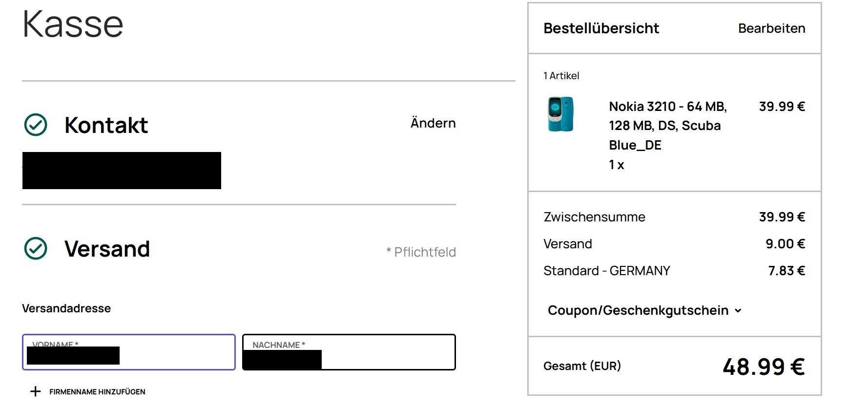Click the plus icon for adding company name
Screen dimensions: 868x412
point(35,391)
